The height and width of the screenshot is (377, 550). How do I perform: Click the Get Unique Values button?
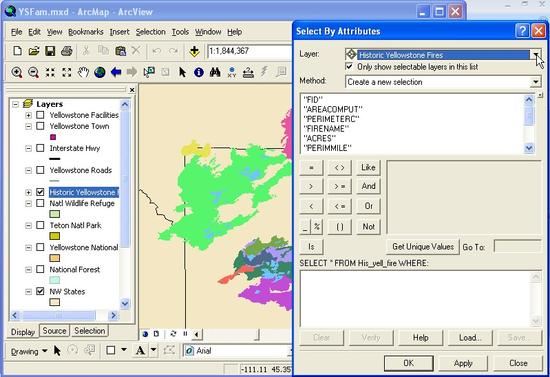point(423,247)
